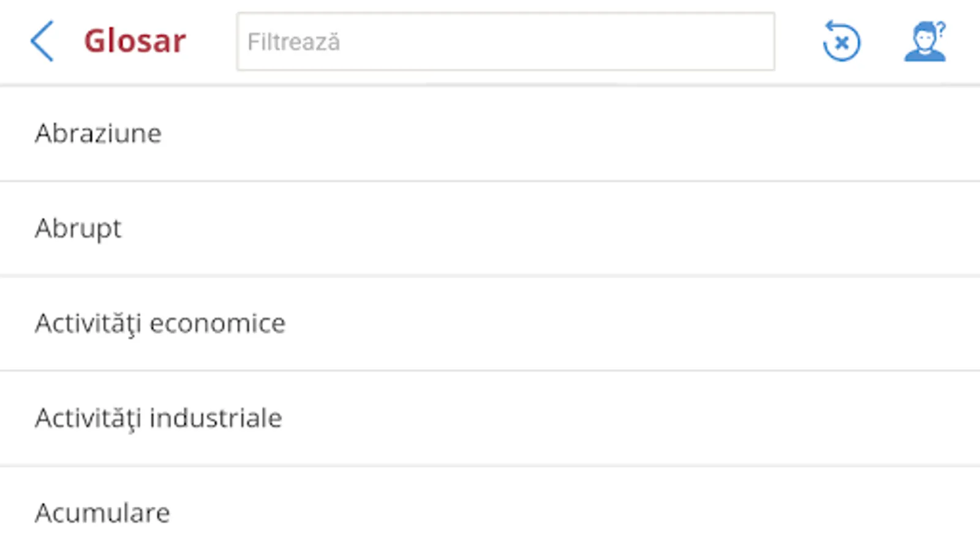Click the reset filter circular icon
This screenshot has height=551, width=980.
[x=842, y=42]
